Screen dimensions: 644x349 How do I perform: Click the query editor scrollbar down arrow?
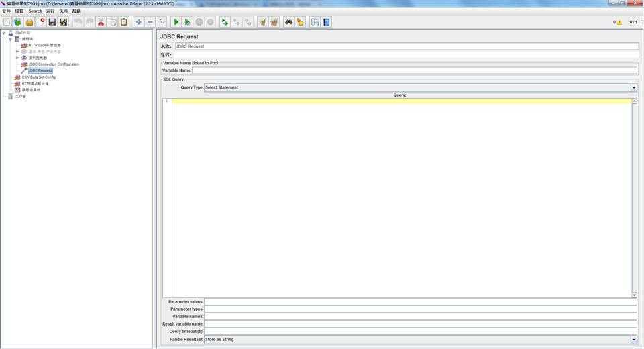(634, 295)
